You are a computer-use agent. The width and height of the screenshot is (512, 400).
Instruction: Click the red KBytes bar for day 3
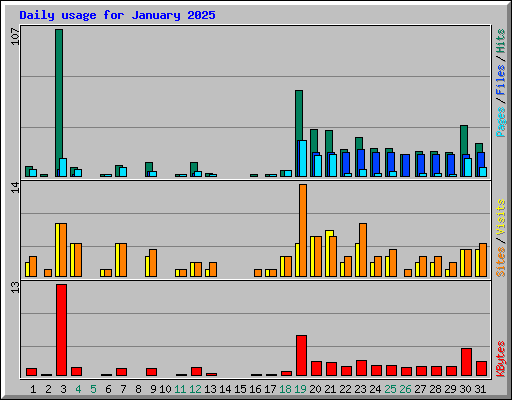pyautogui.click(x=61, y=330)
